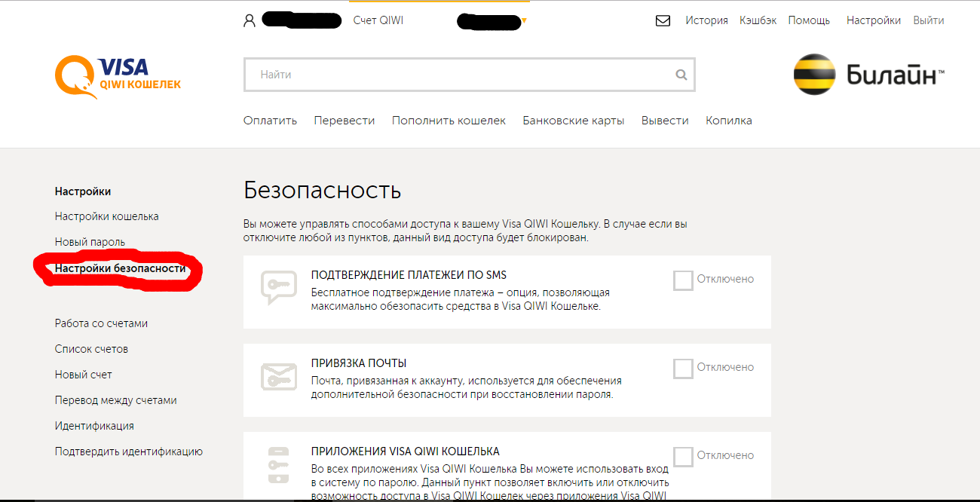Toggle the Привязка почты checkbox

(x=683, y=369)
